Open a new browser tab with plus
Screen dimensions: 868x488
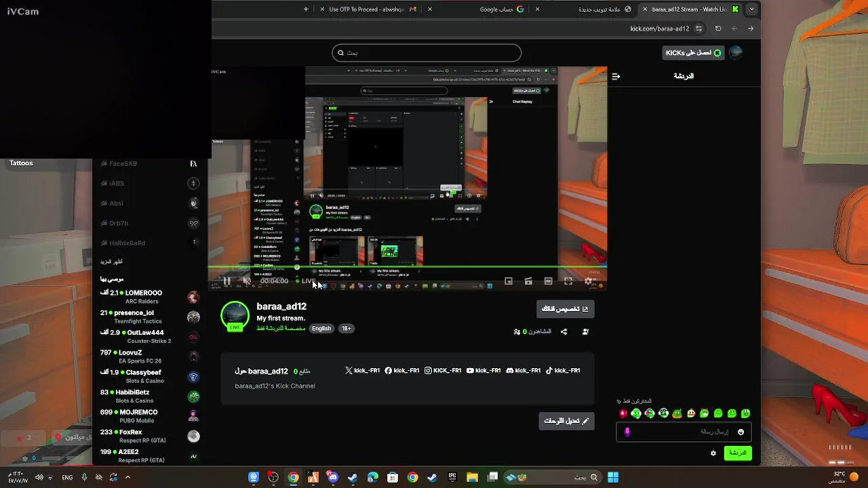pyautogui.click(x=306, y=9)
